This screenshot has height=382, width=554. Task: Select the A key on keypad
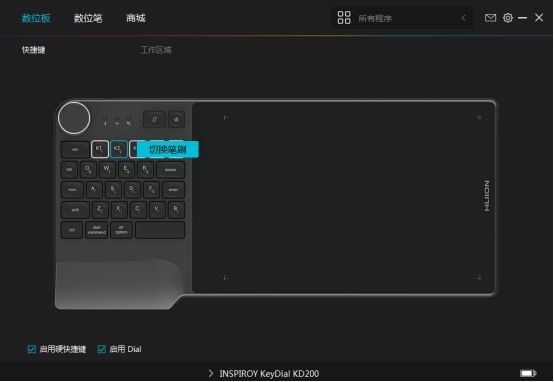tap(94, 190)
